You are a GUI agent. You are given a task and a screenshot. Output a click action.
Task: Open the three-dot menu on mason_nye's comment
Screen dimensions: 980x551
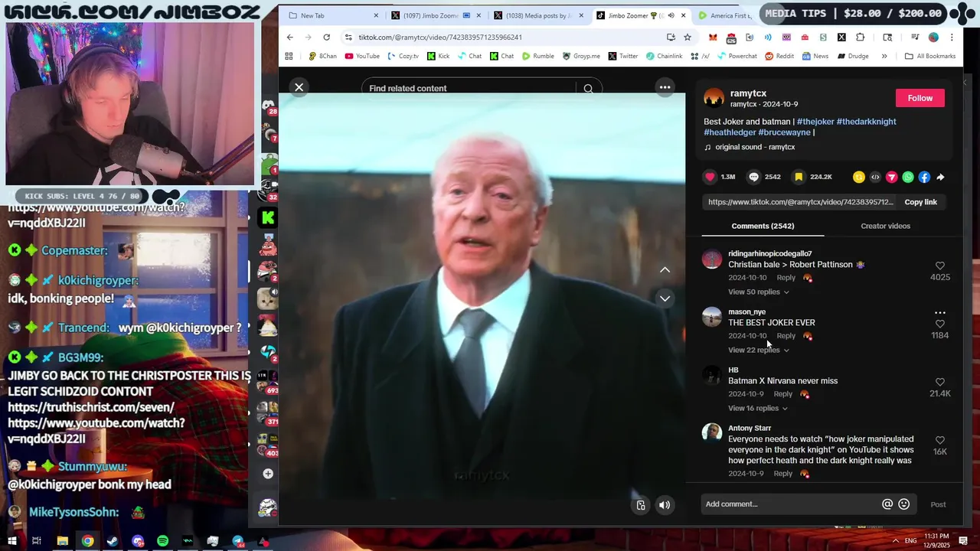coord(939,312)
